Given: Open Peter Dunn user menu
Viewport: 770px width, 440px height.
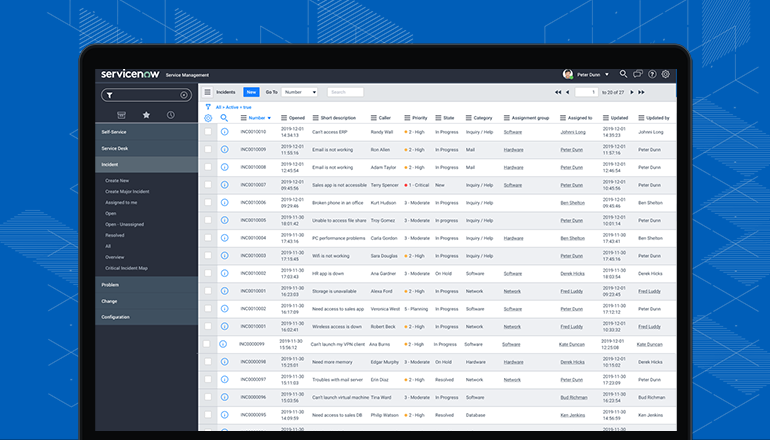Looking at the screenshot, I should coord(586,75).
